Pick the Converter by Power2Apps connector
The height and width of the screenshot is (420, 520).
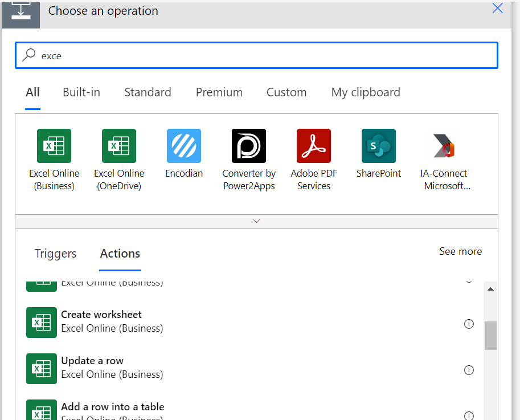249,146
